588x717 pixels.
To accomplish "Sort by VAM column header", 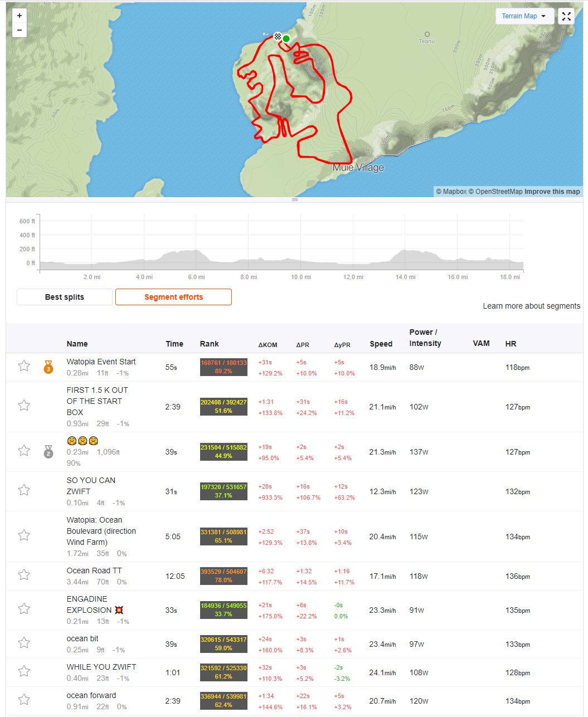I will [481, 343].
